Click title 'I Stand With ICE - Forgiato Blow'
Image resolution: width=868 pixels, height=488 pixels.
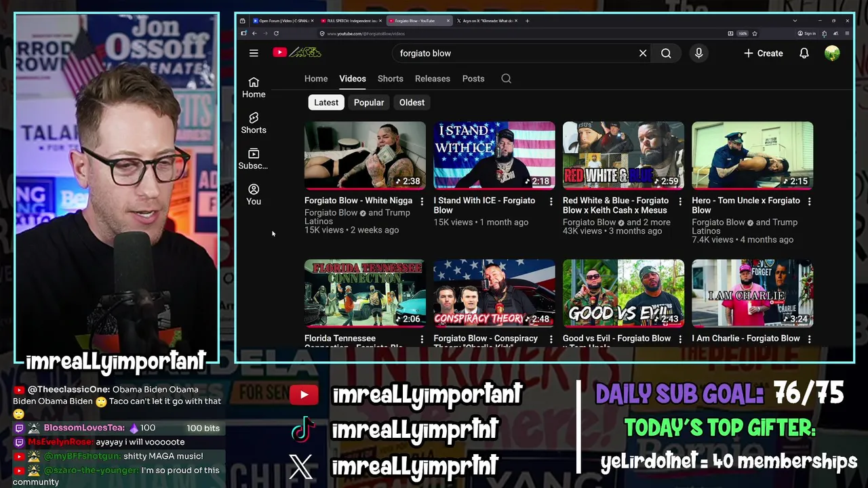point(484,205)
